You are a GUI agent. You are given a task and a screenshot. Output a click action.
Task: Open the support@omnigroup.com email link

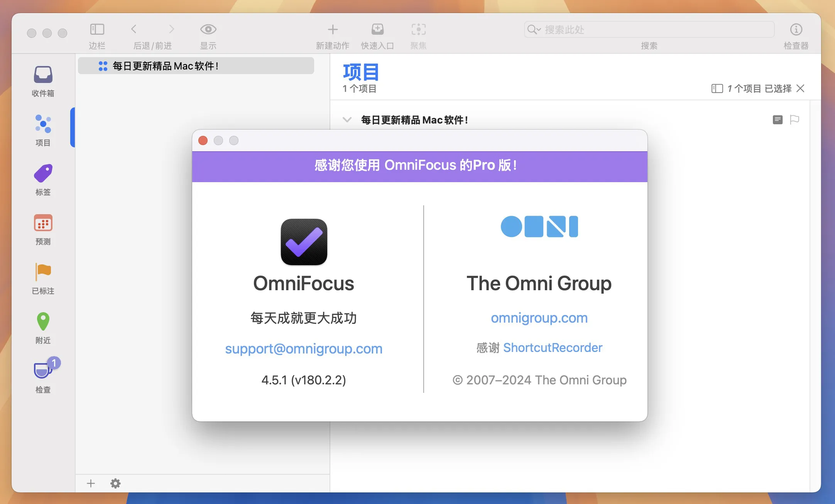304,349
